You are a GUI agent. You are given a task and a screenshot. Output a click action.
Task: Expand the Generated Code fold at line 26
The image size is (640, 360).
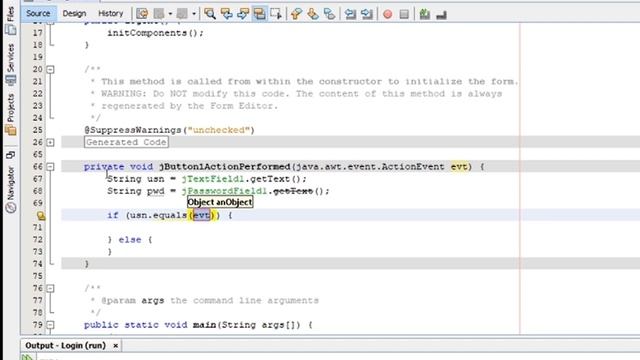50,142
